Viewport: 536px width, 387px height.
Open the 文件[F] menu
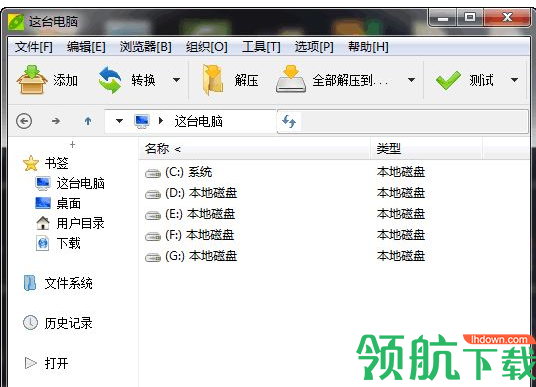click(34, 47)
